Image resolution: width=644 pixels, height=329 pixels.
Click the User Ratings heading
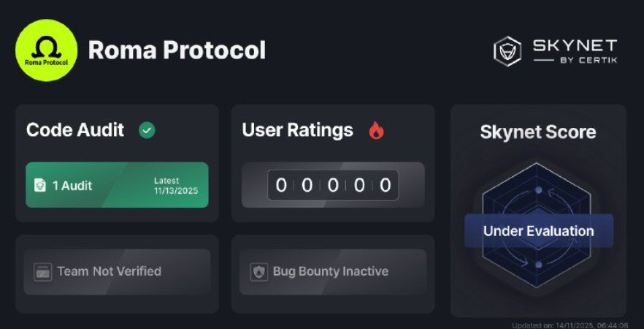pyautogui.click(x=297, y=130)
